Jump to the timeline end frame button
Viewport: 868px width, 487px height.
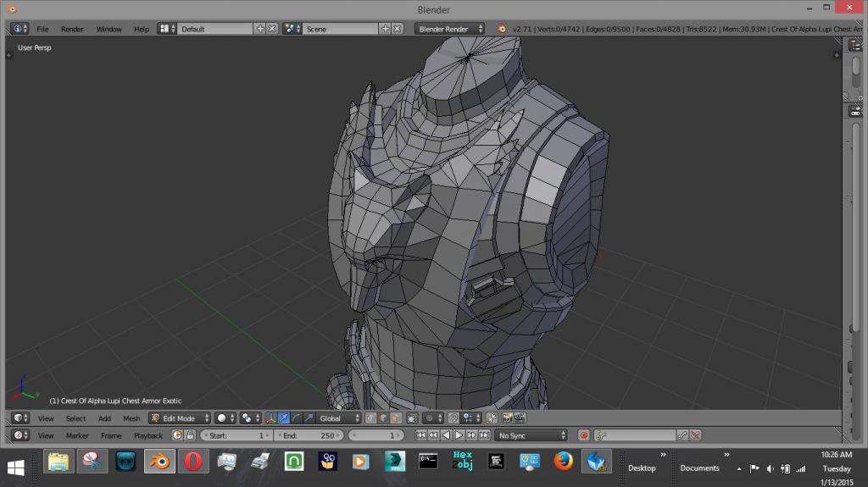(484, 435)
